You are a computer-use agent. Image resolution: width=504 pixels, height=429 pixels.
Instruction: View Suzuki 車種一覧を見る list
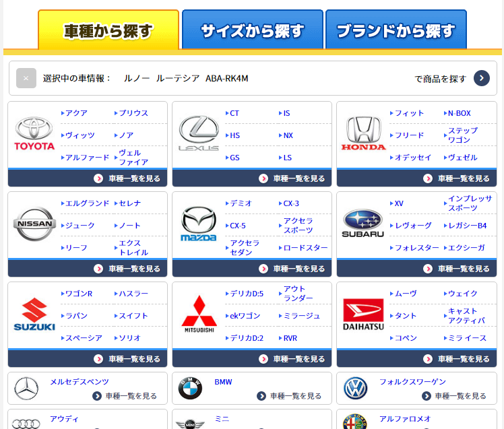pos(88,359)
